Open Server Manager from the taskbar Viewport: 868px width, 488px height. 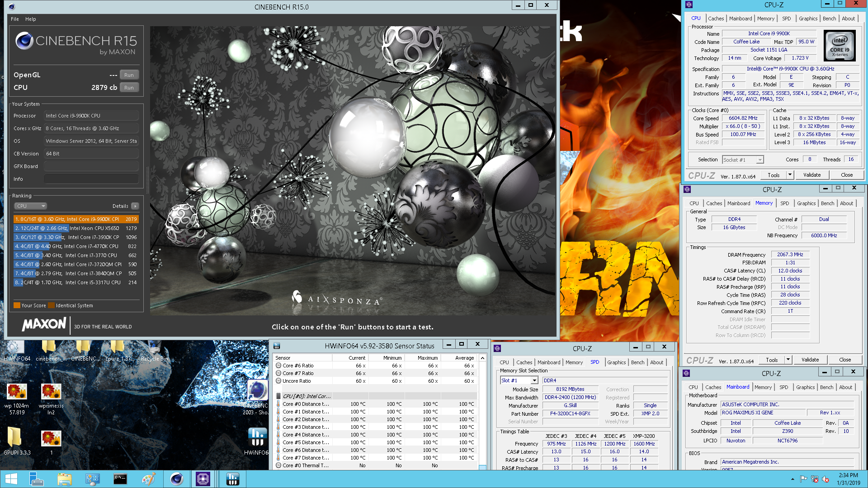(36, 479)
